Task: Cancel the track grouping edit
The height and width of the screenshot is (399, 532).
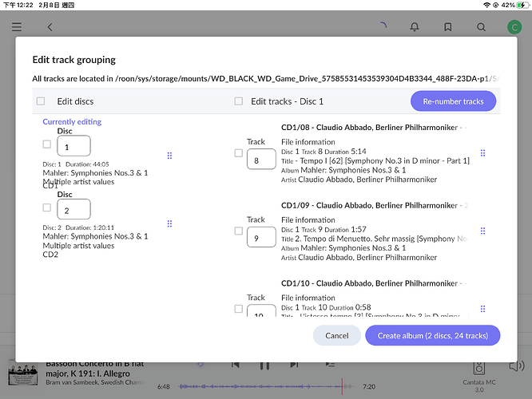Action: point(336,335)
